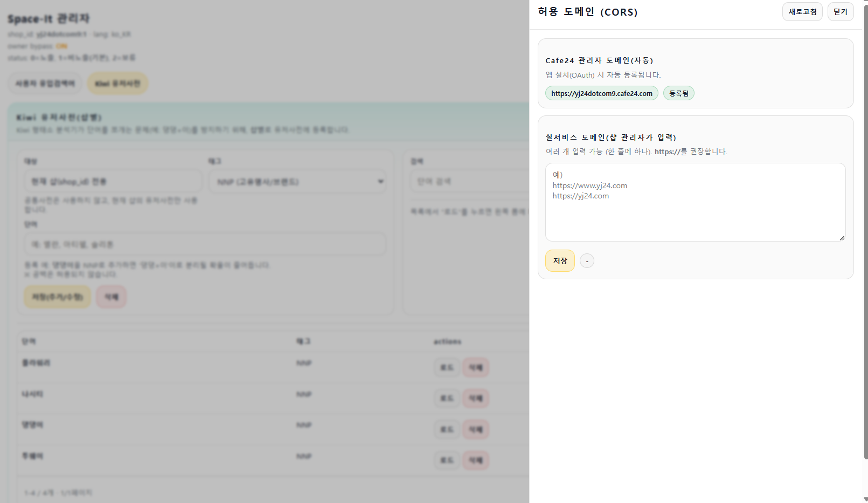The height and width of the screenshot is (503, 868).
Task: Click the down arrow at scrollbar bottom
Action: 865,499
